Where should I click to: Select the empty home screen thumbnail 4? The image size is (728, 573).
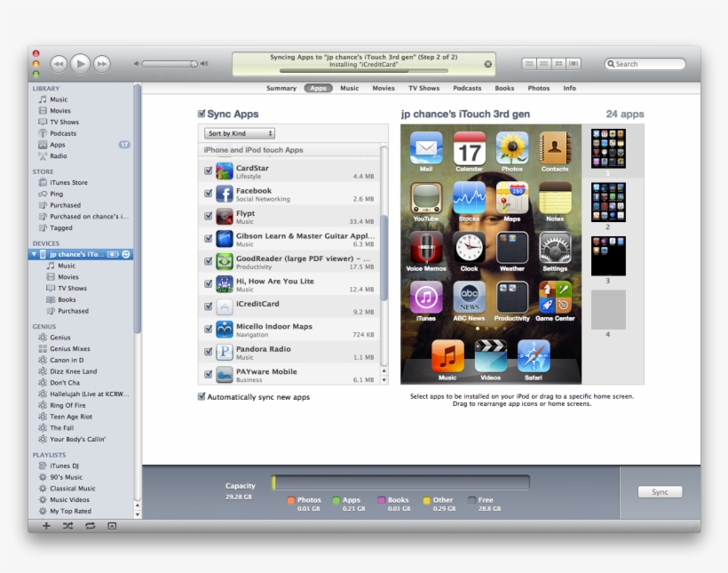point(608,309)
